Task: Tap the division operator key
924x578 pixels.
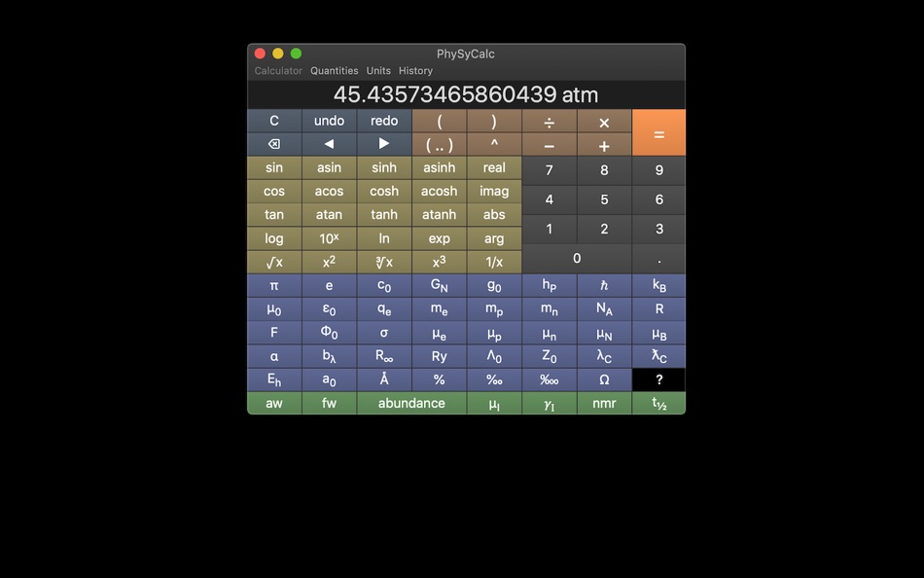Action: tap(550, 121)
